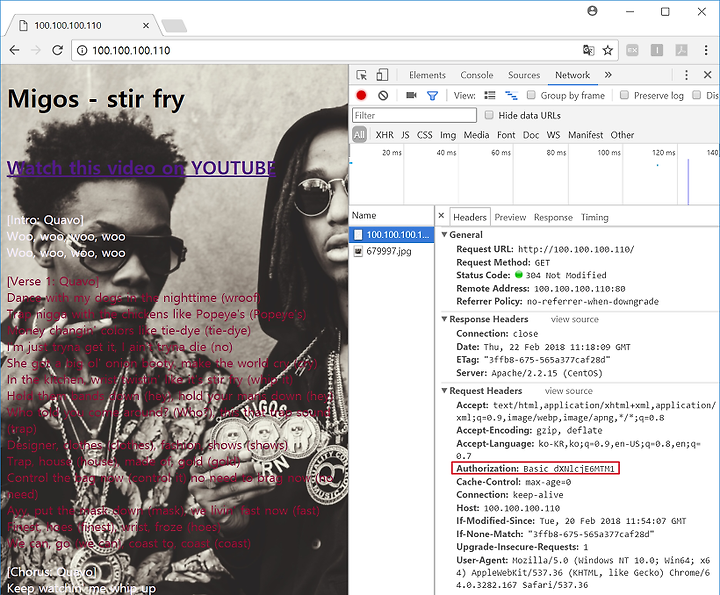The image size is (720, 595).
Task: Filter requests by XHR
Action: click(x=384, y=135)
